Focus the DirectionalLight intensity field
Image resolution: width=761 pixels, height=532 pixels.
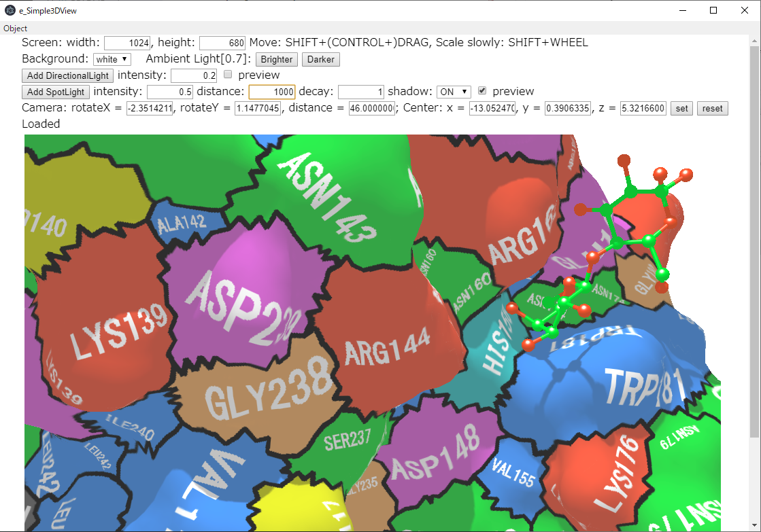tap(194, 75)
